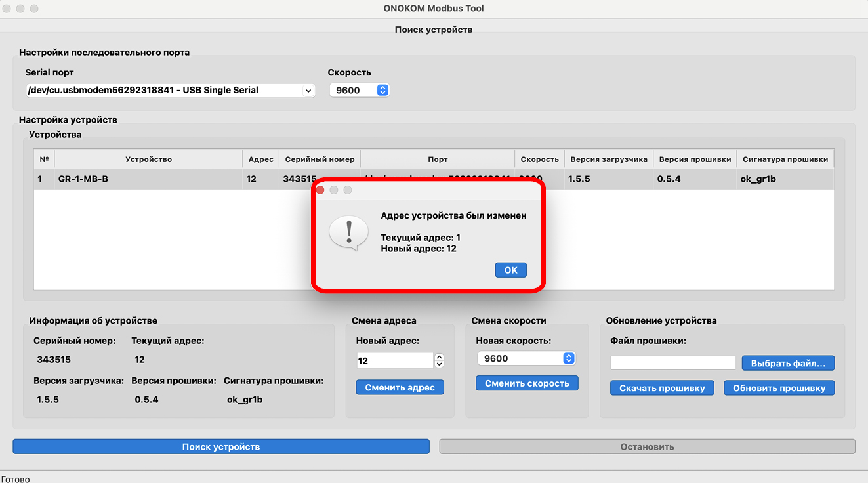Sort by the Версия прошивки column header
This screenshot has height=483, width=868.
695,159
